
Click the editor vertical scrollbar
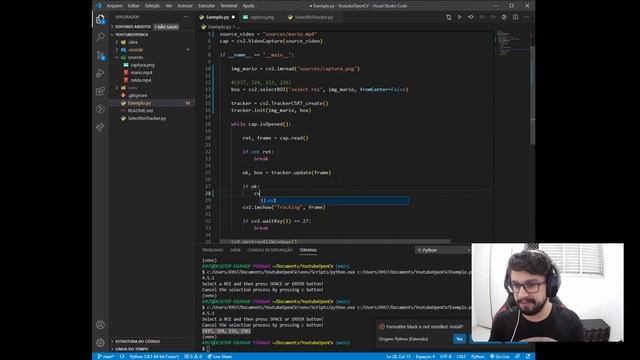coord(532,95)
